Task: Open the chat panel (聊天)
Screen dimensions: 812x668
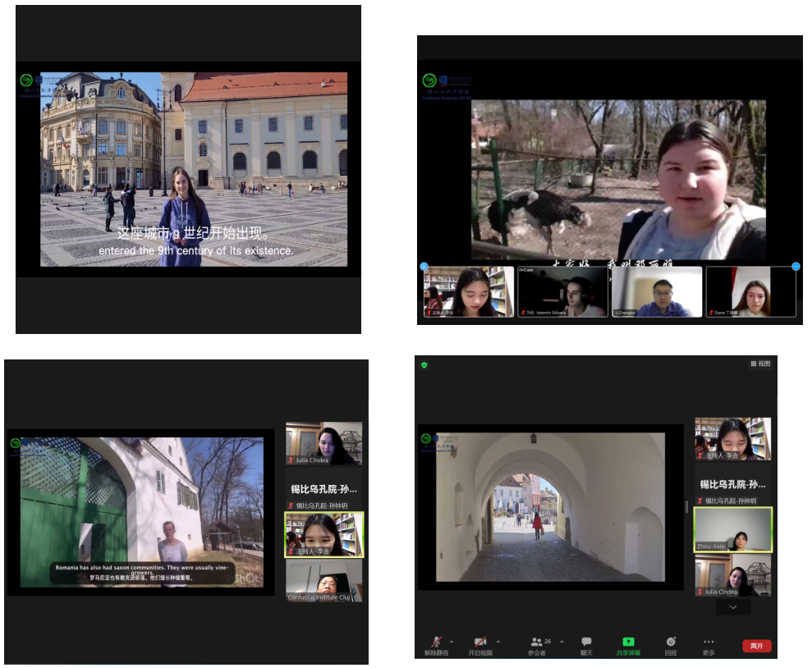Action: coord(586,642)
